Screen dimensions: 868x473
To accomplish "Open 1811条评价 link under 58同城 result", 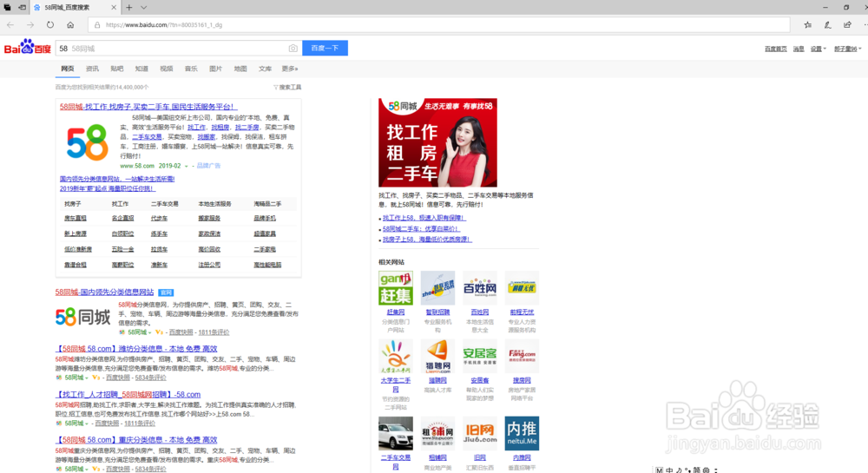I will point(214,332).
